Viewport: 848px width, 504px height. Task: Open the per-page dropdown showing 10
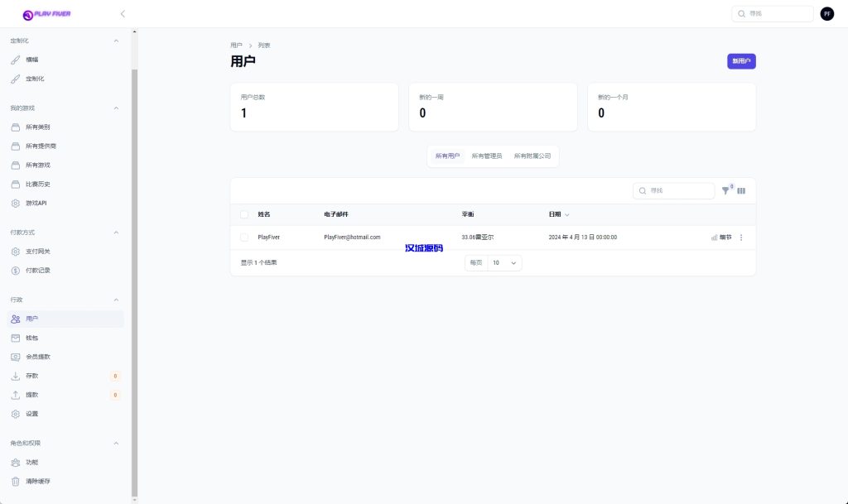(504, 262)
